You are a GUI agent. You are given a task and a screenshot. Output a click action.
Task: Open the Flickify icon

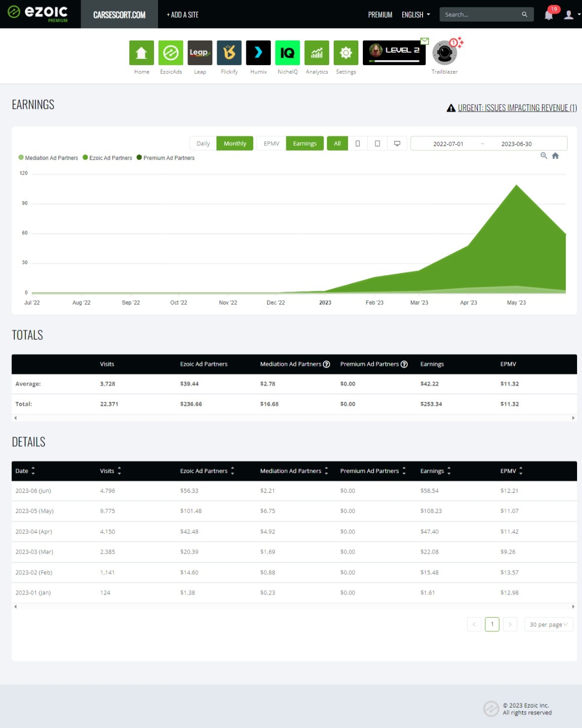pyautogui.click(x=229, y=52)
